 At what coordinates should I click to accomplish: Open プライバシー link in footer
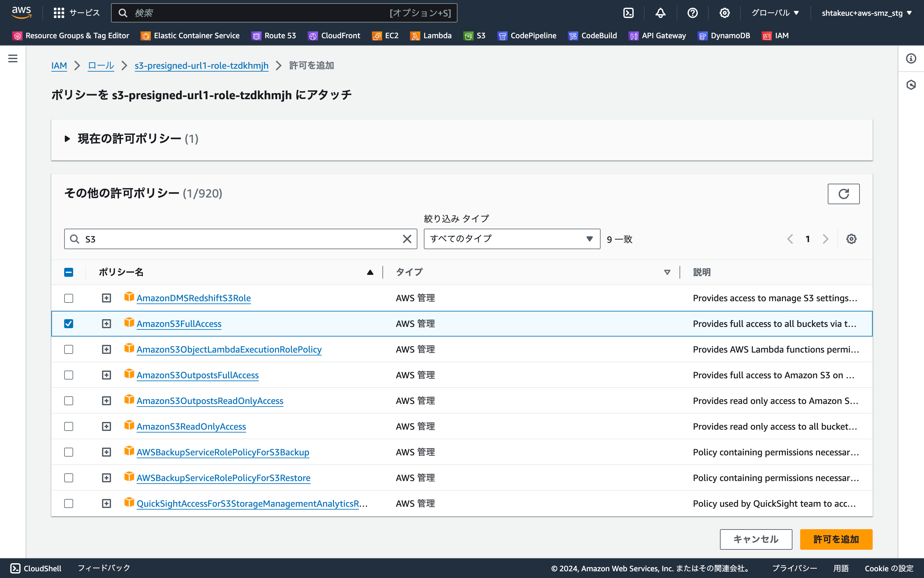794,568
